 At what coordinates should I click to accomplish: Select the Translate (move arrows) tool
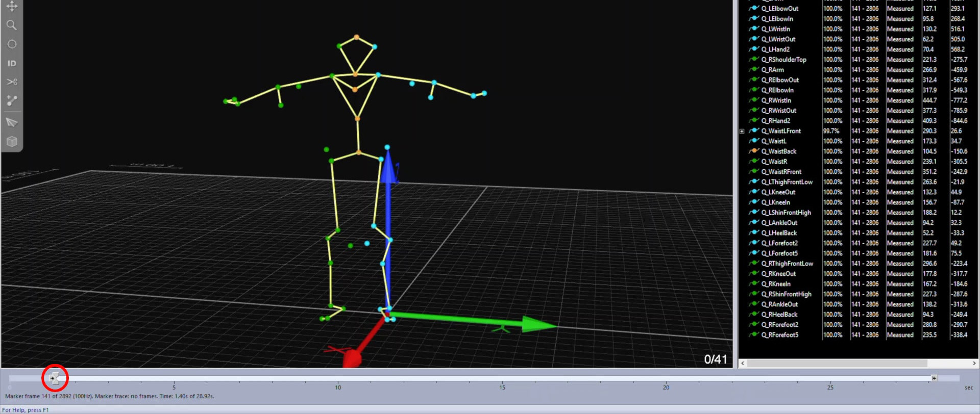(x=12, y=6)
